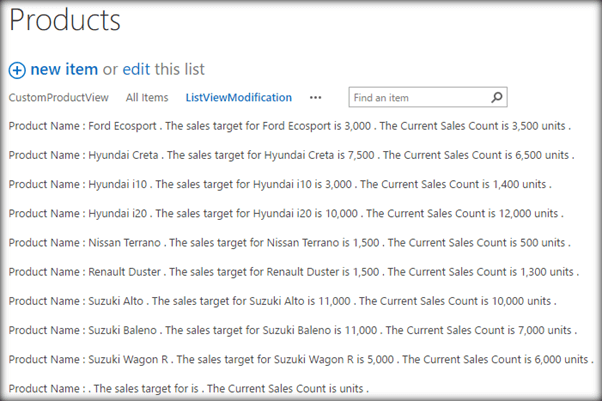The width and height of the screenshot is (602, 401).
Task: Focus the Find an item search box
Action: point(418,98)
